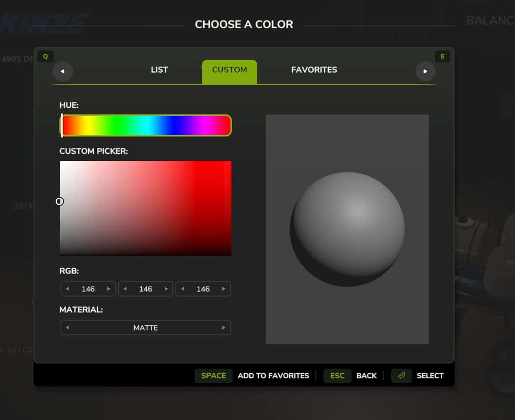Decrease the red RGB value arrow
515x420 pixels.
pos(68,289)
